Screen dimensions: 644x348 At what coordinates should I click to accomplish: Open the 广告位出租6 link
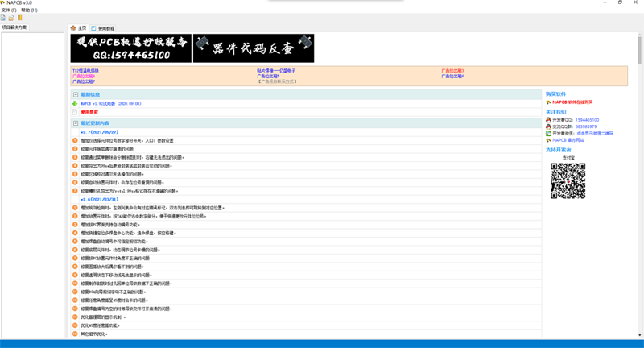coord(452,76)
